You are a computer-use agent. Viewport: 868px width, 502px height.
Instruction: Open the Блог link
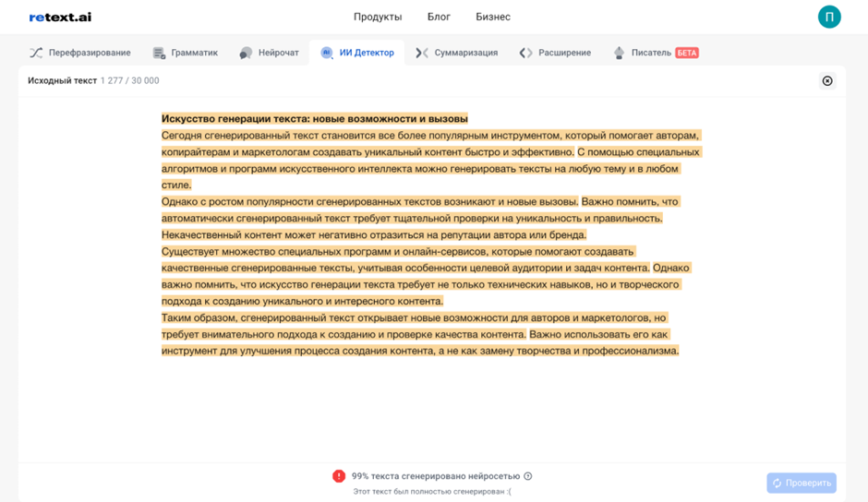[439, 17]
